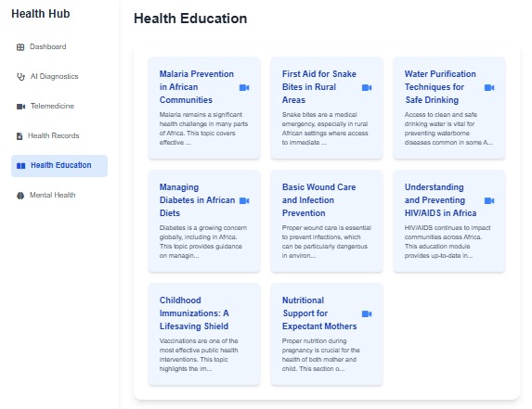Open Nutritional Support for Expectant Mothers title

click(x=319, y=313)
